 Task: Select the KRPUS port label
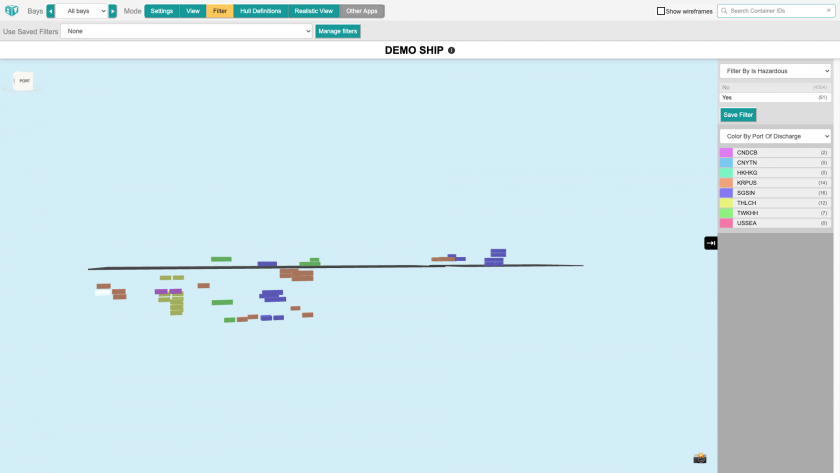[747, 183]
